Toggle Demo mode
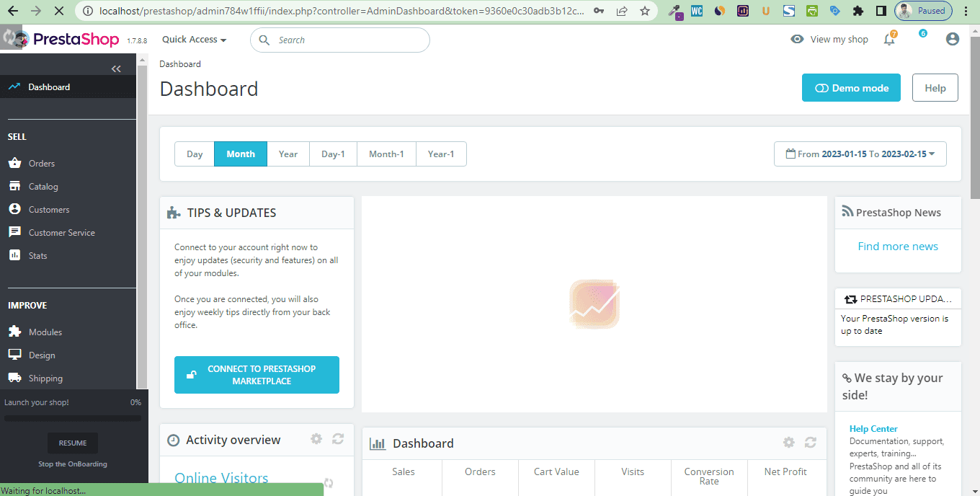Screen dimensions: 980x496 point(851,88)
